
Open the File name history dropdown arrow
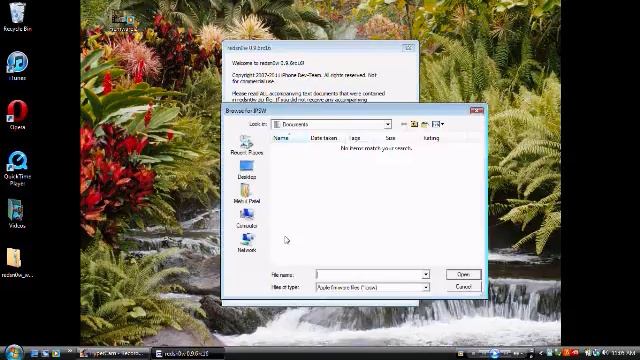pyautogui.click(x=426, y=275)
